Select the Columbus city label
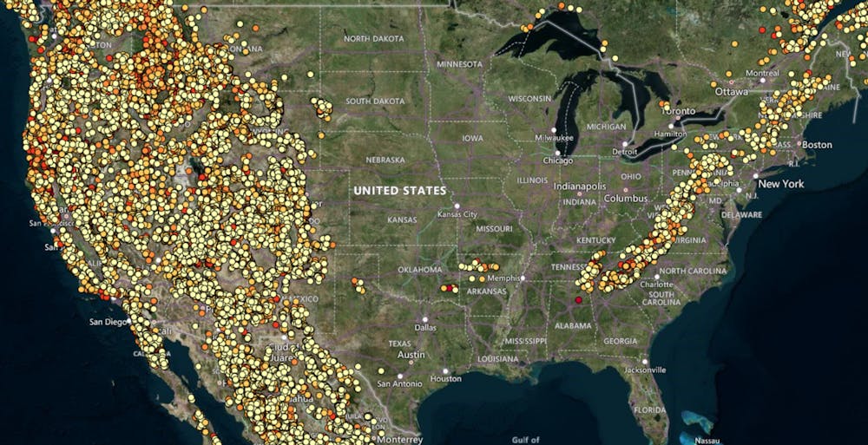 (626, 198)
